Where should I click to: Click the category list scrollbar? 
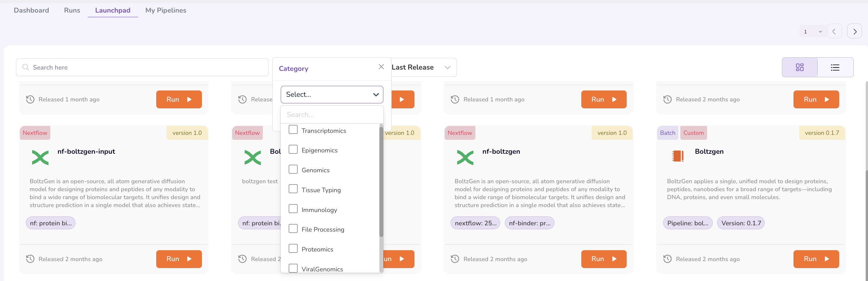(x=381, y=182)
